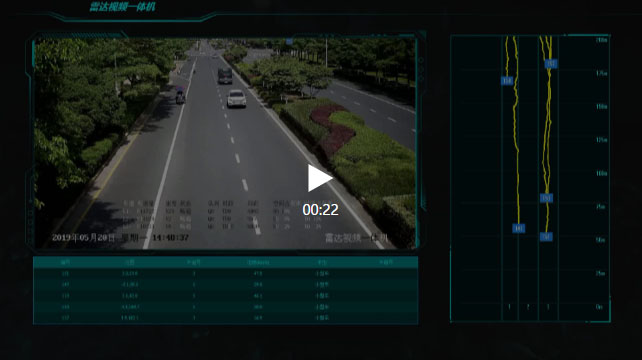The image size is (642, 360).
Task: Select the third row of the vehicle table
Action: (226, 295)
